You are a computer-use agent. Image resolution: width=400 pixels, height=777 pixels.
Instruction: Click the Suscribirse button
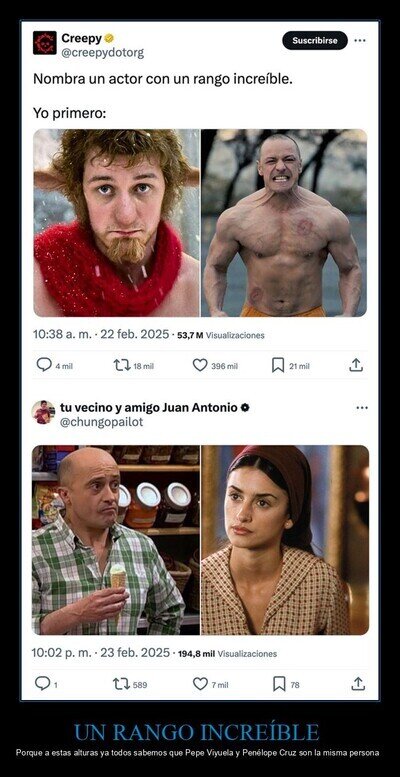coord(315,41)
